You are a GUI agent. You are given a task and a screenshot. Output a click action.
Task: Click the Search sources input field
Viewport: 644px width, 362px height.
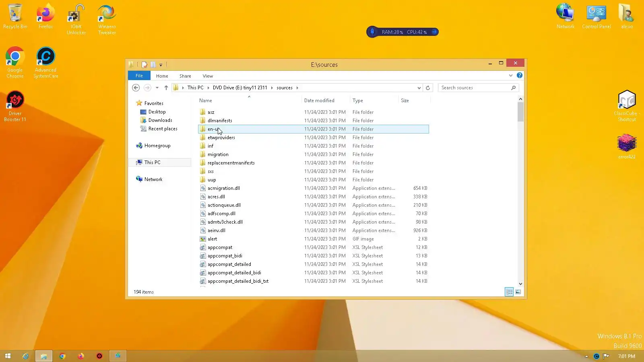474,88
